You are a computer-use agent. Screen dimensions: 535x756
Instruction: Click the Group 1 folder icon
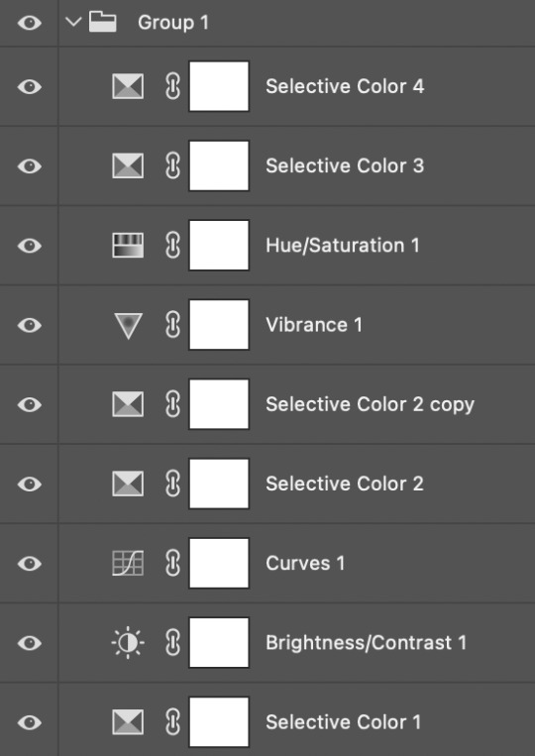click(103, 22)
